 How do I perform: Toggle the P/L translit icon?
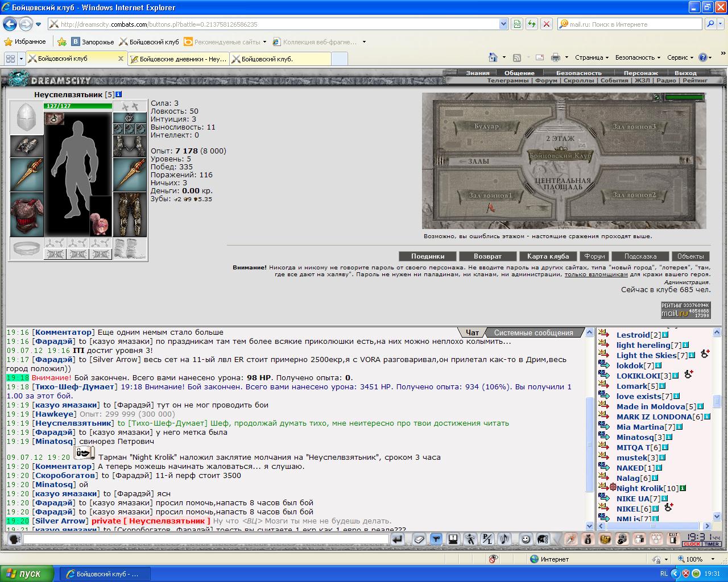point(487,539)
